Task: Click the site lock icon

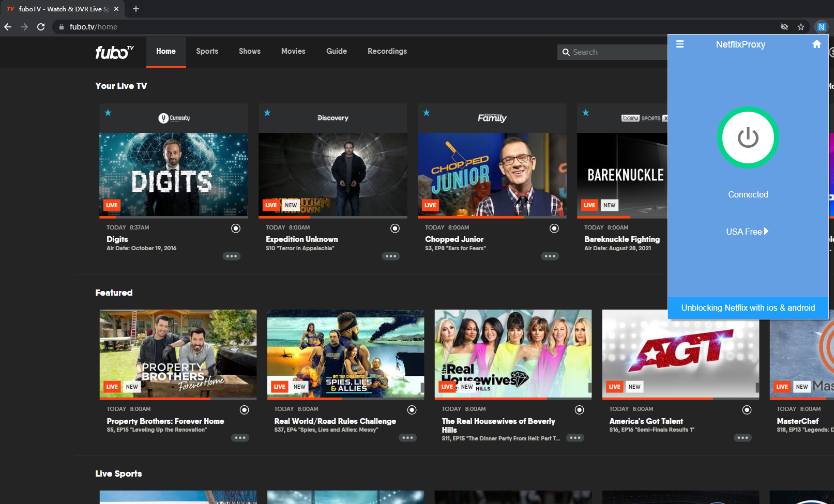Action: point(62,27)
